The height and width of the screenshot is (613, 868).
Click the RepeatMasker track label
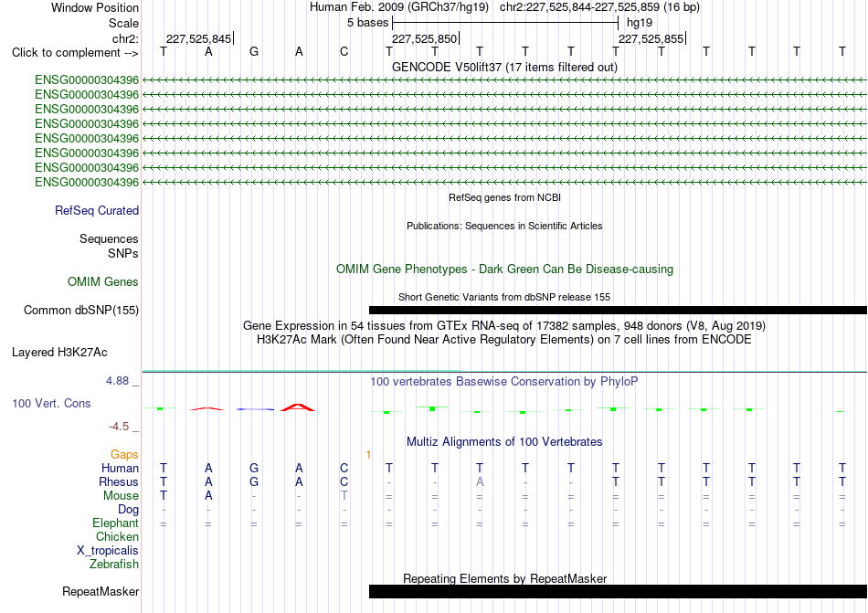pyautogui.click(x=101, y=592)
